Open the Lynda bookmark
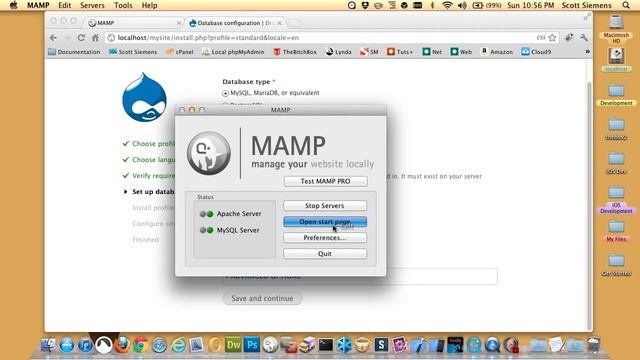Image resolution: width=640 pixels, height=360 pixels. tap(338, 52)
